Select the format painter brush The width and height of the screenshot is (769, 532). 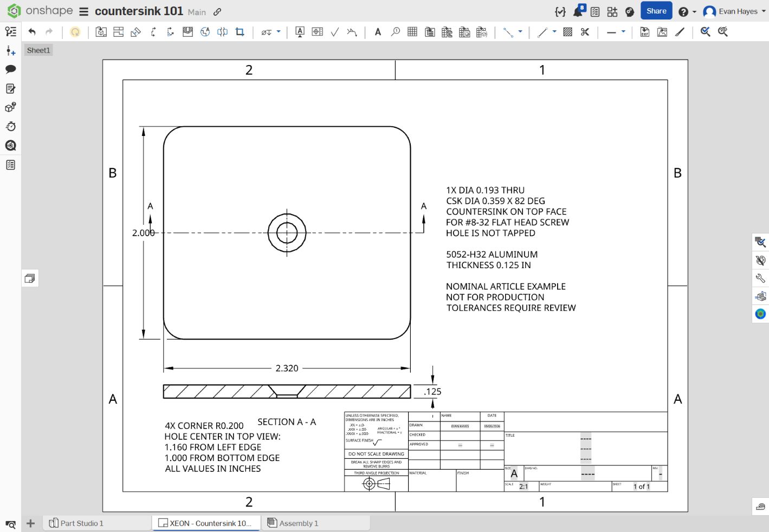tap(680, 32)
